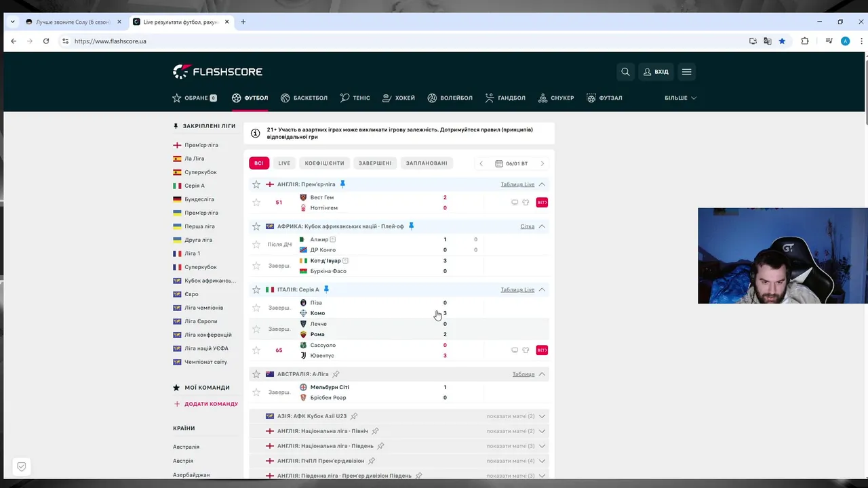Open Теніс sport section

[x=355, y=98]
